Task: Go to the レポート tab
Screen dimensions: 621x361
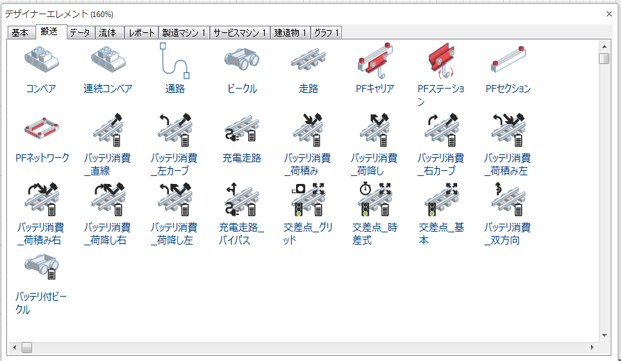Action: click(x=141, y=32)
